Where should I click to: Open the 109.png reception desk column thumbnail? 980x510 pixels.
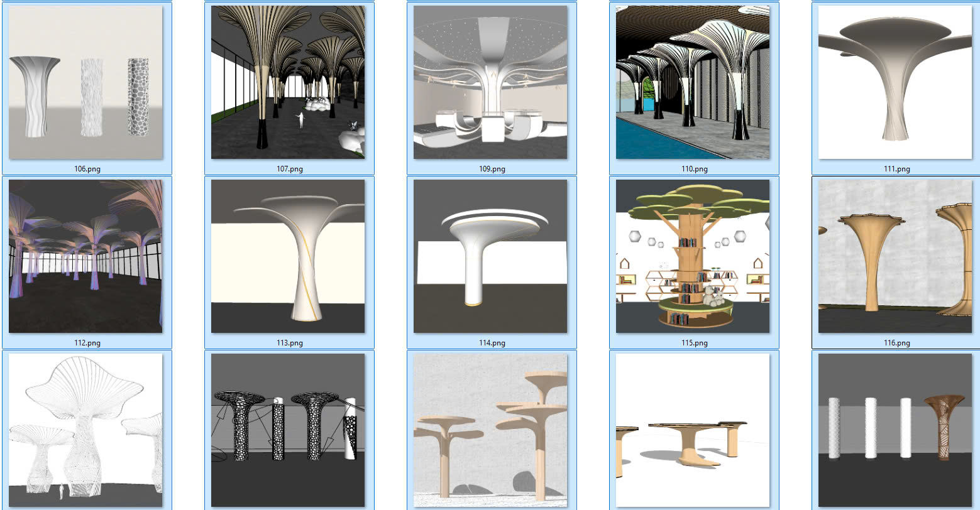pyautogui.click(x=490, y=82)
